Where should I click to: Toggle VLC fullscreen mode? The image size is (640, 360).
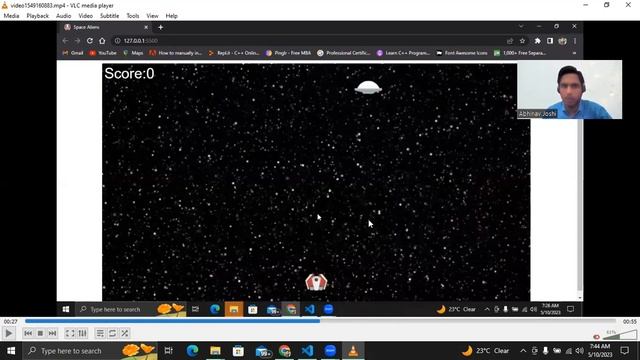pos(70,333)
